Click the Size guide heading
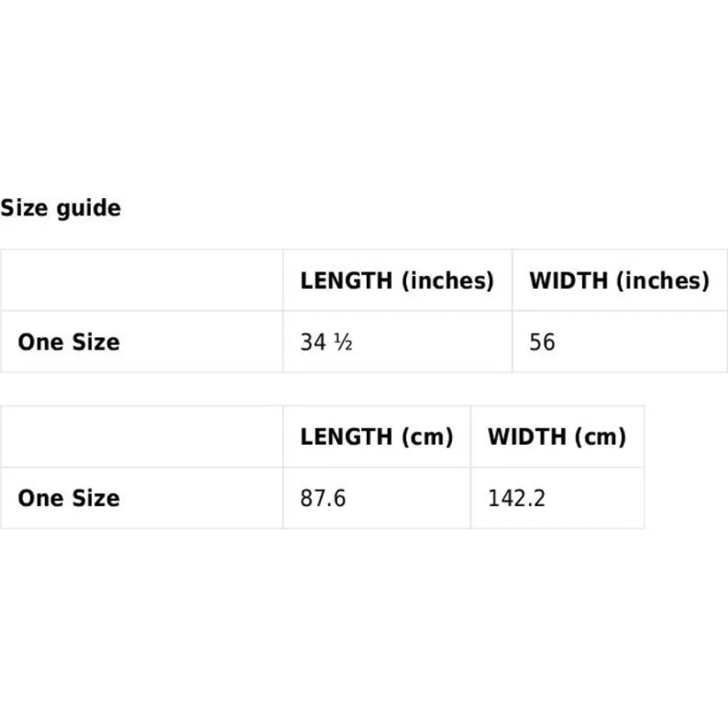The width and height of the screenshot is (728, 728). [x=60, y=207]
